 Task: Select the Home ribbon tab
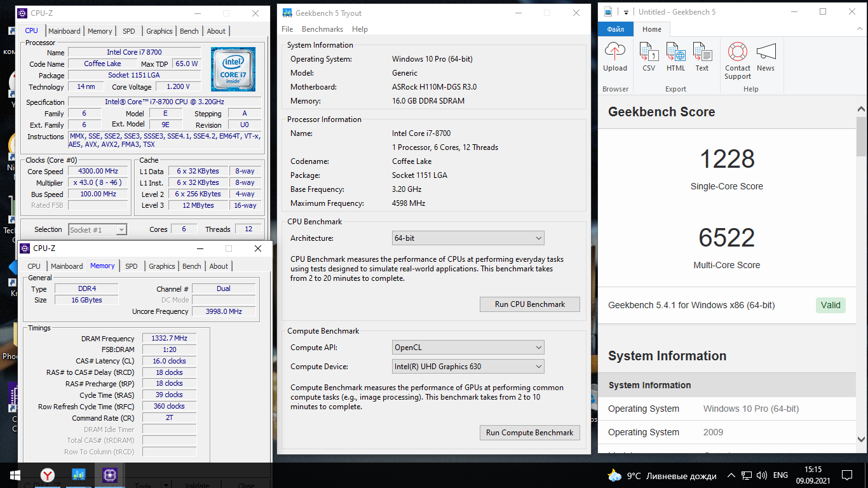click(x=652, y=29)
